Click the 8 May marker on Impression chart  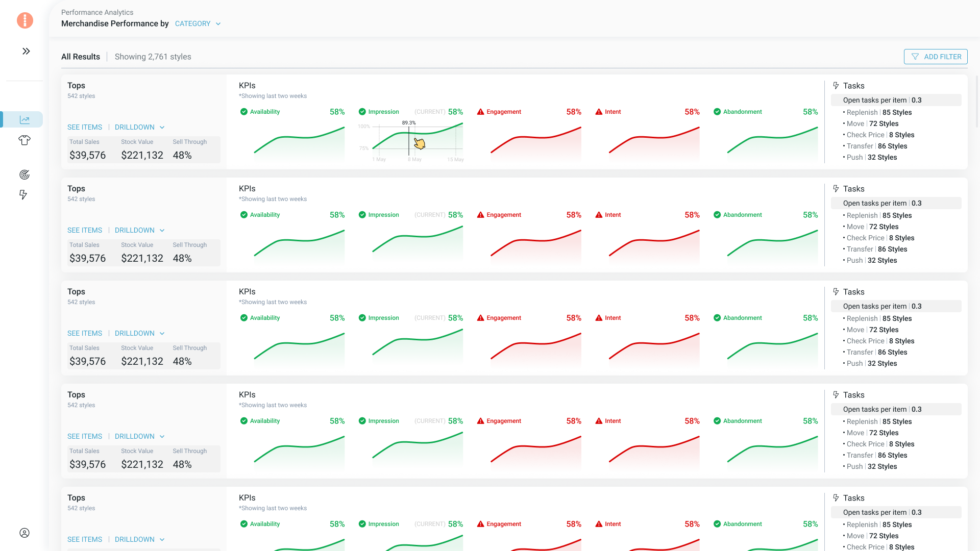(x=414, y=160)
